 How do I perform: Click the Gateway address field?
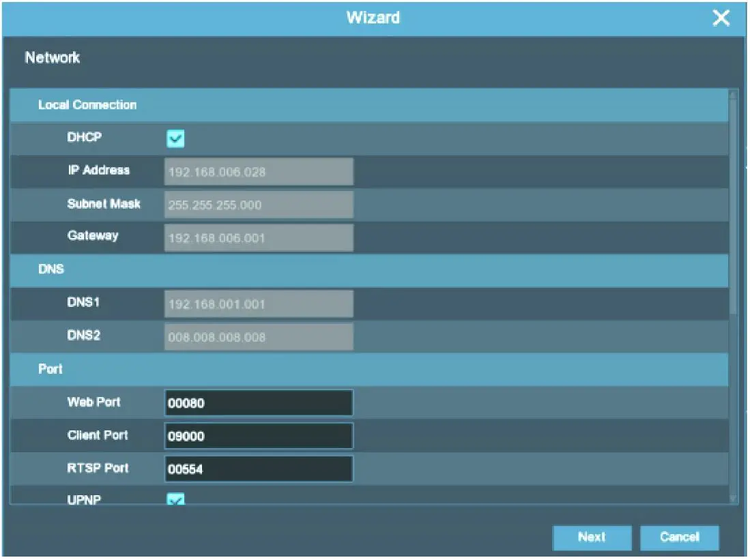pyautogui.click(x=259, y=237)
